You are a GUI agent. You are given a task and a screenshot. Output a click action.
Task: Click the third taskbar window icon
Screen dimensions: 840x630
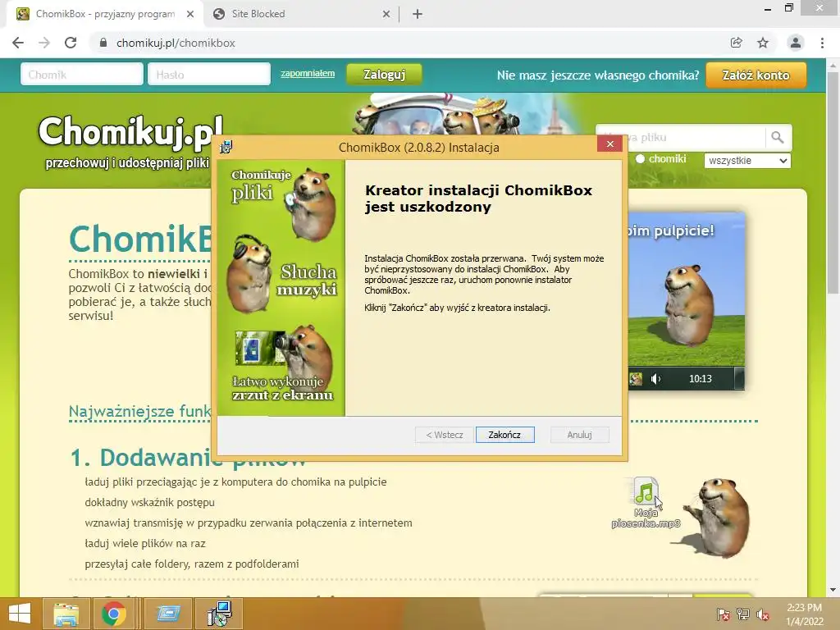click(168, 614)
